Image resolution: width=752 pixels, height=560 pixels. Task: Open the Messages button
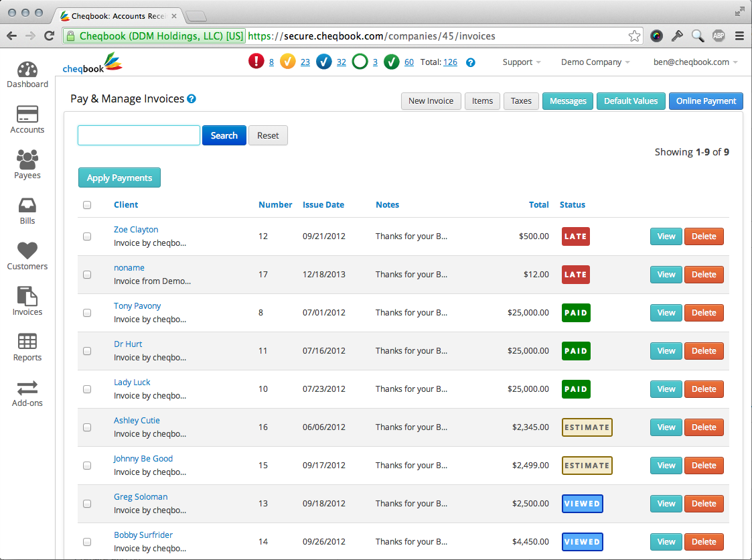pos(568,101)
